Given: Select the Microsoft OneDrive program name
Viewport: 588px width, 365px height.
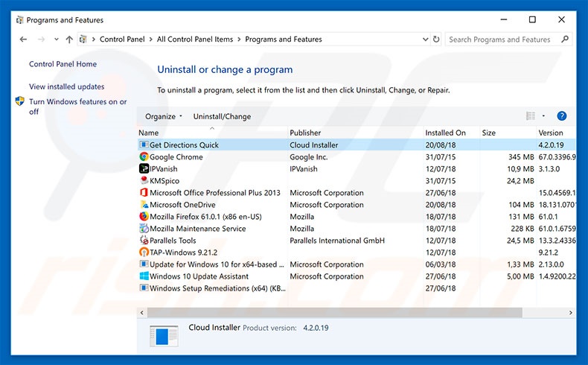Looking at the screenshot, I should coord(182,205).
